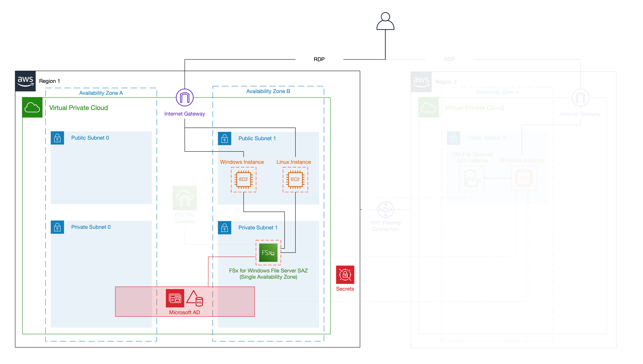
Task: Click the faded Region 2 label
Action: click(446, 82)
